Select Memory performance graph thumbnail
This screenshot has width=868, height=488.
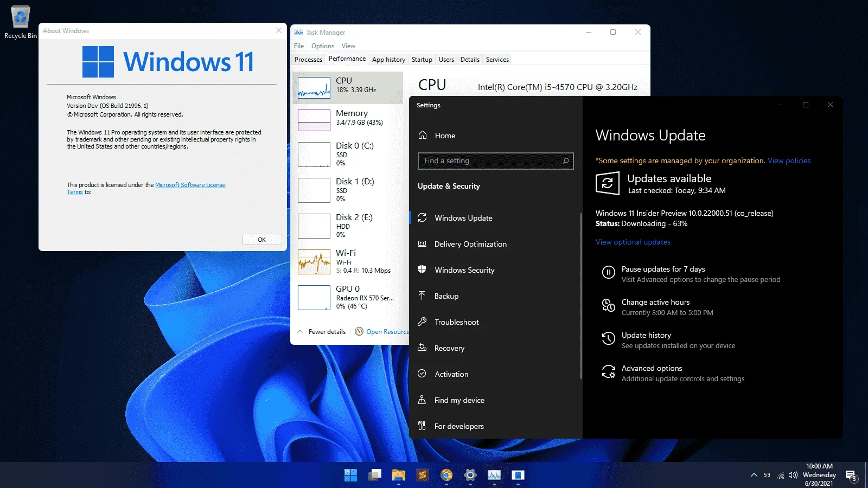click(x=314, y=120)
